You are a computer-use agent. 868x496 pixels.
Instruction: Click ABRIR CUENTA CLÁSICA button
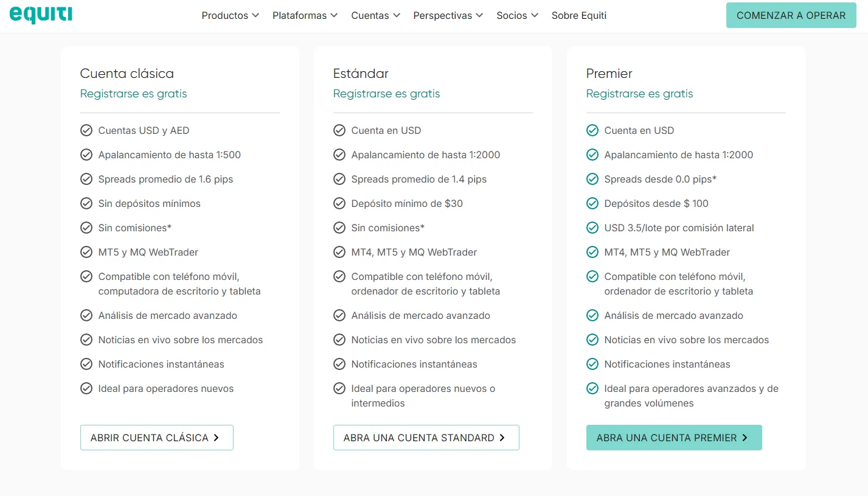(157, 438)
